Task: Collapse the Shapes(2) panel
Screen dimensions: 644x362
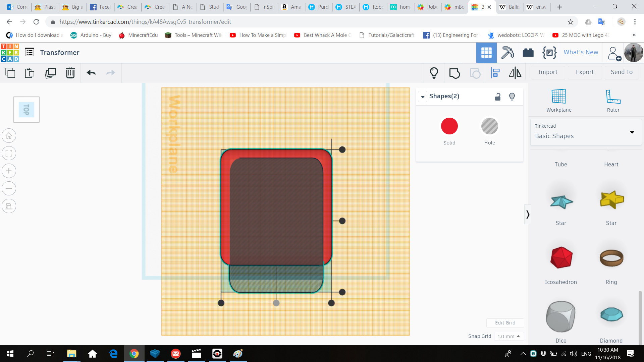Action: coord(423,97)
